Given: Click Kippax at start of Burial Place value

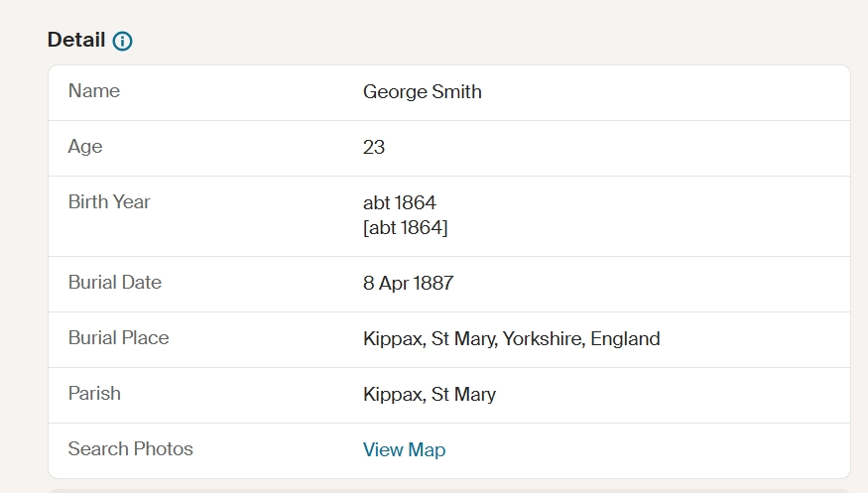Looking at the screenshot, I should (394, 339).
